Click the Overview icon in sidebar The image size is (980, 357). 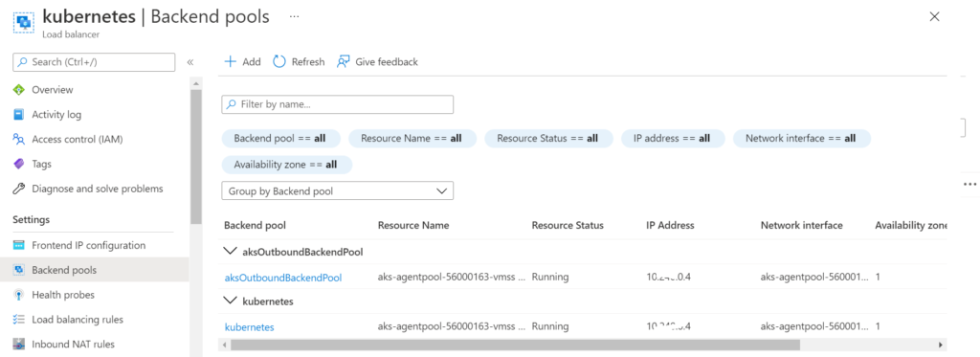tap(19, 90)
